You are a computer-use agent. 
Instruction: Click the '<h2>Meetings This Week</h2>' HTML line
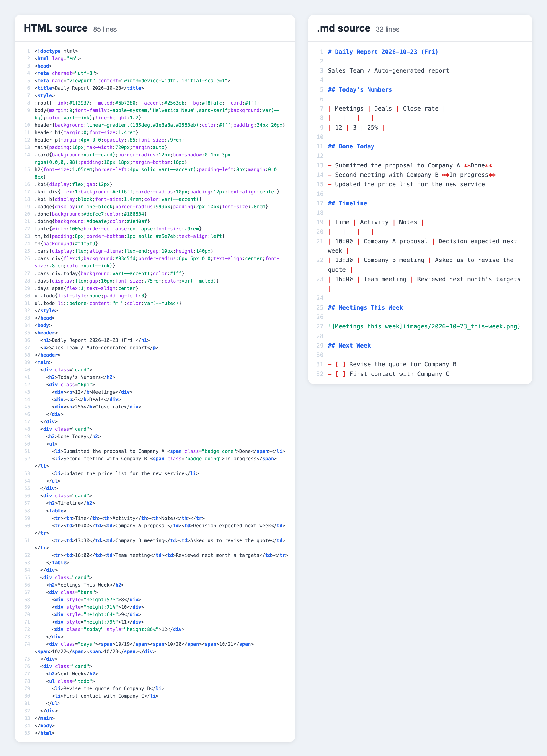(85, 585)
